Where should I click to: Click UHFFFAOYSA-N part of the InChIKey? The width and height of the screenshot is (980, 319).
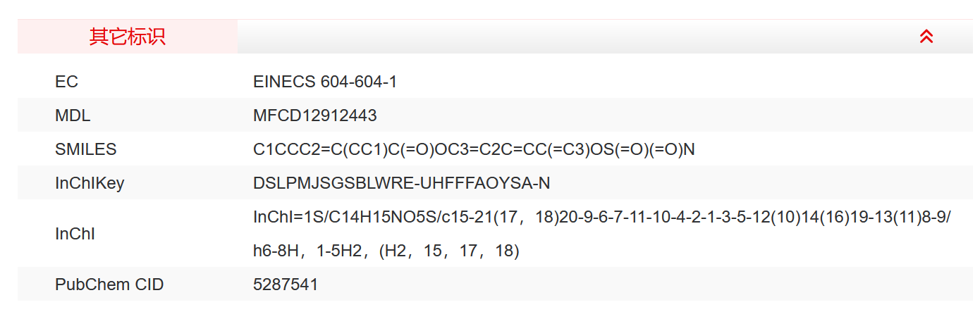[485, 183]
